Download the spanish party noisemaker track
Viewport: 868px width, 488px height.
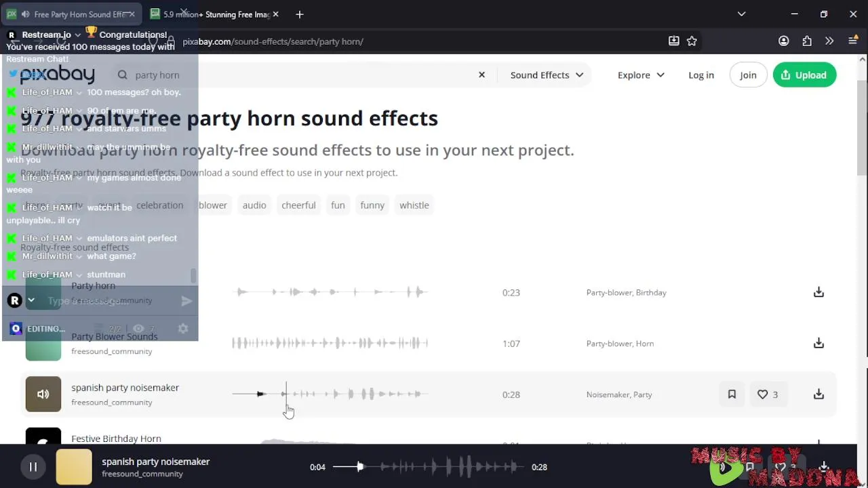(818, 394)
